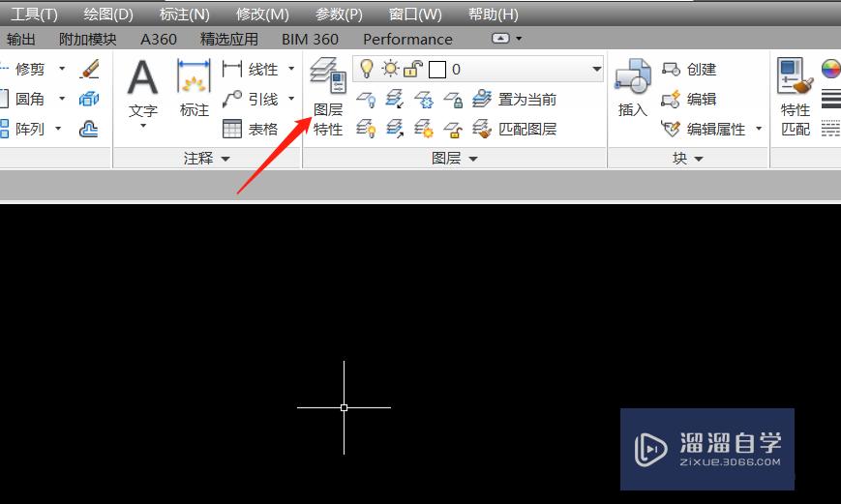
Task: Click the 阵列 array icon
Action: (4, 129)
